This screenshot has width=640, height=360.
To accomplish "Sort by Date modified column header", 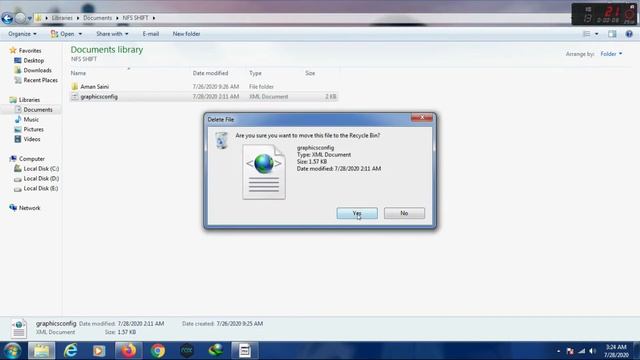I will pos(210,73).
